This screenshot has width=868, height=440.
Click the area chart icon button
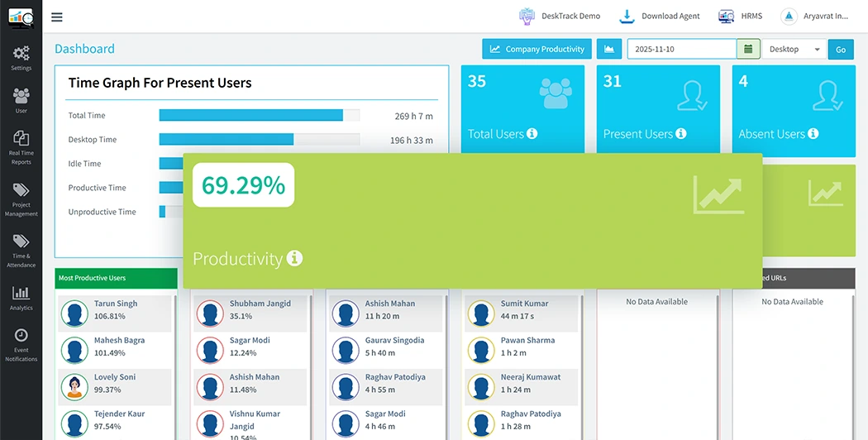coord(609,50)
